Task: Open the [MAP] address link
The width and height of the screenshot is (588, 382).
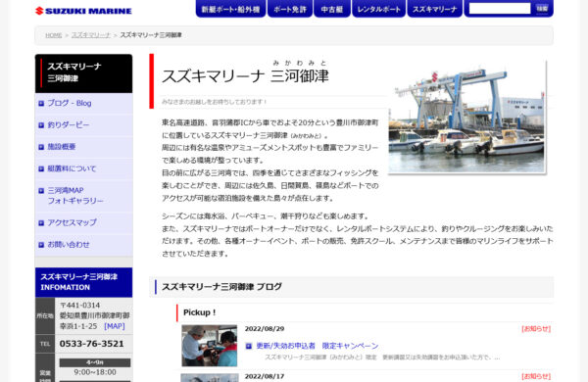Action: 115,326
